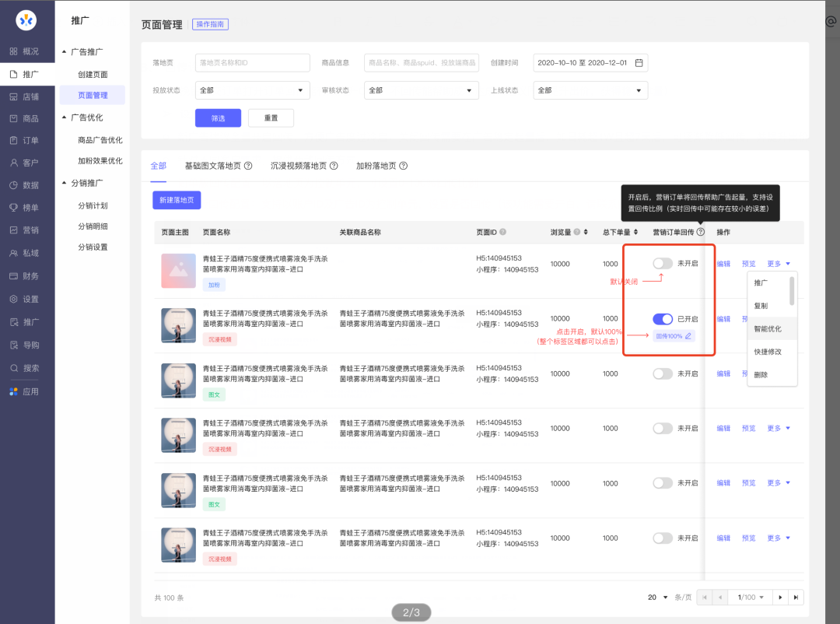Open the 榜单 rankings sidebar item
Viewport: 840px width, 624px height.
coord(24,208)
